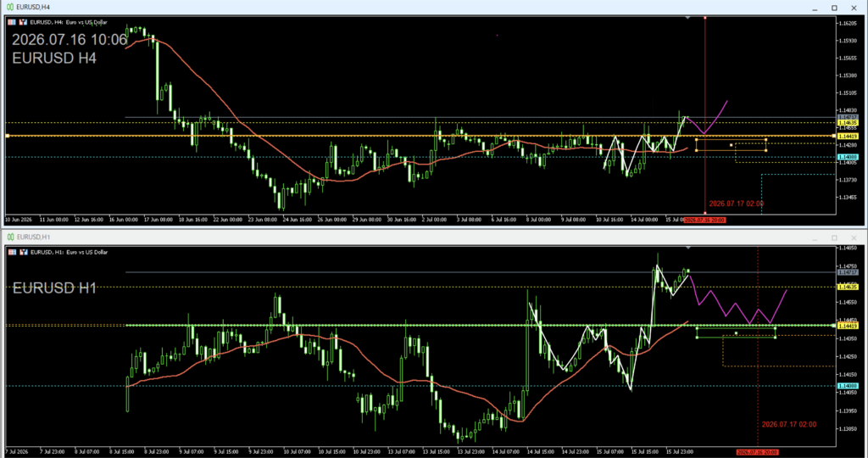Select the right-end handle of the orange horizontal line in H4
This screenshot has height=458, width=868.
(834, 136)
